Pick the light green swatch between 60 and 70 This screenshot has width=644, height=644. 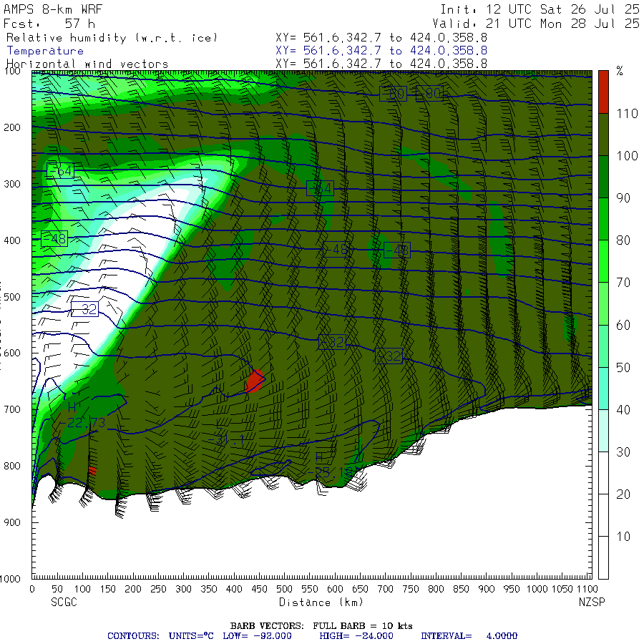(603, 303)
